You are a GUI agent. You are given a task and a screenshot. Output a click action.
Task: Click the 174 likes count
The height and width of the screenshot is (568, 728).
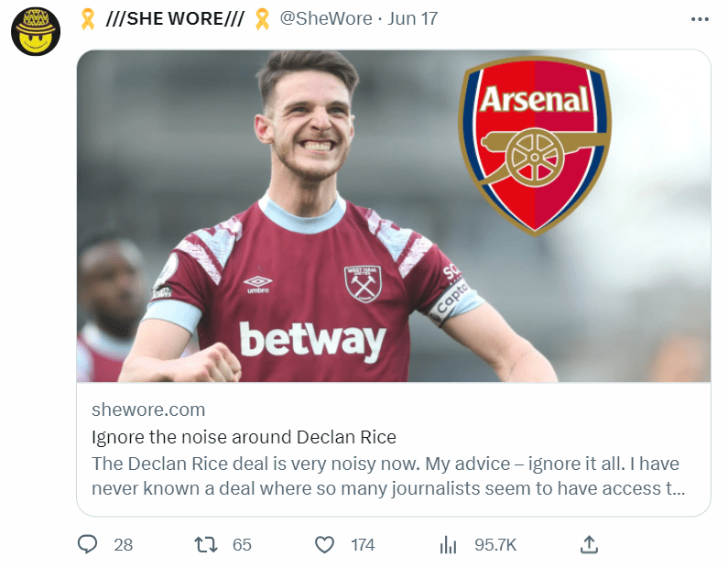tap(363, 545)
